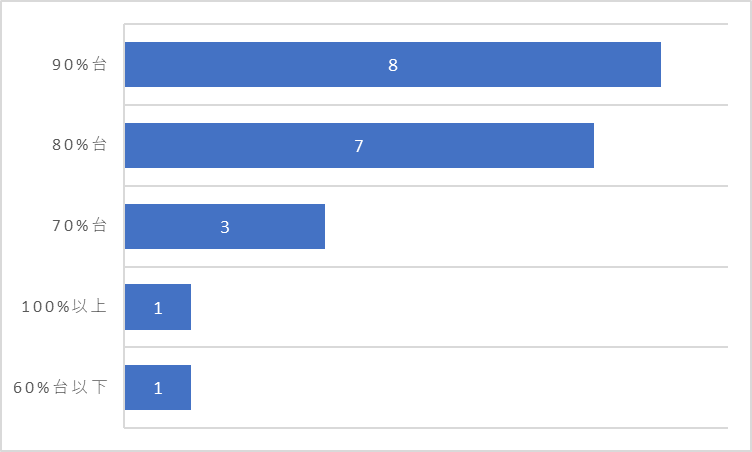Click data label 1 on the 100%以上 bar
752x452 pixels.
[158, 308]
